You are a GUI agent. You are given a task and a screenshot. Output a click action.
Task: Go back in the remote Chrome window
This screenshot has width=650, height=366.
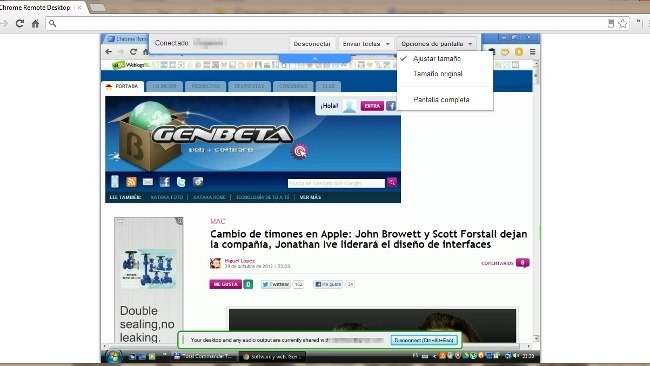[109, 52]
